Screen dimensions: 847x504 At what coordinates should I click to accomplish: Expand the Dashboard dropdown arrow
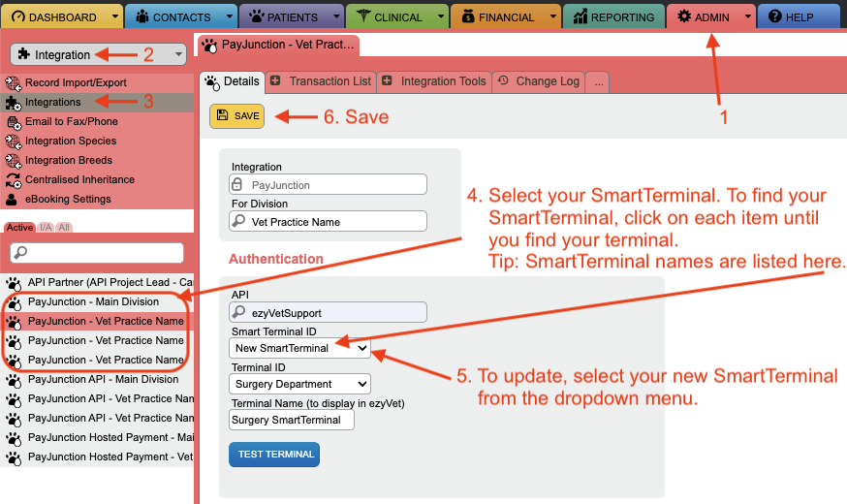tap(115, 16)
